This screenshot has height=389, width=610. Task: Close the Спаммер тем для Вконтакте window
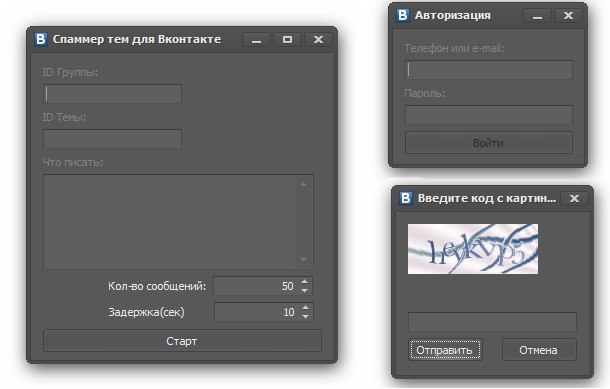pyautogui.click(x=319, y=40)
